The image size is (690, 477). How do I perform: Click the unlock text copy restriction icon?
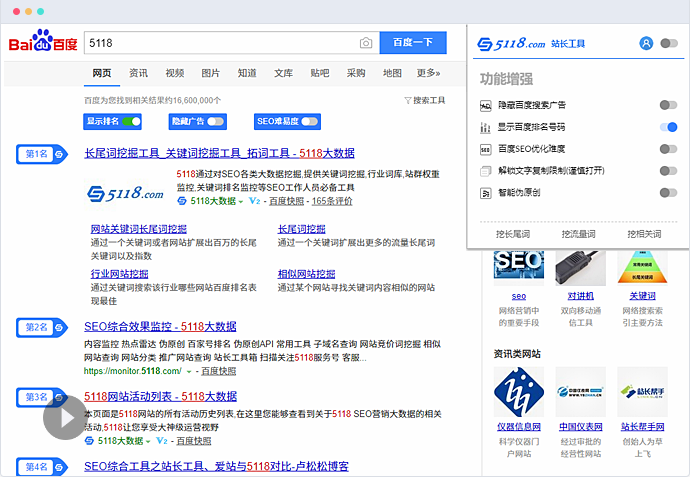pyautogui.click(x=485, y=171)
